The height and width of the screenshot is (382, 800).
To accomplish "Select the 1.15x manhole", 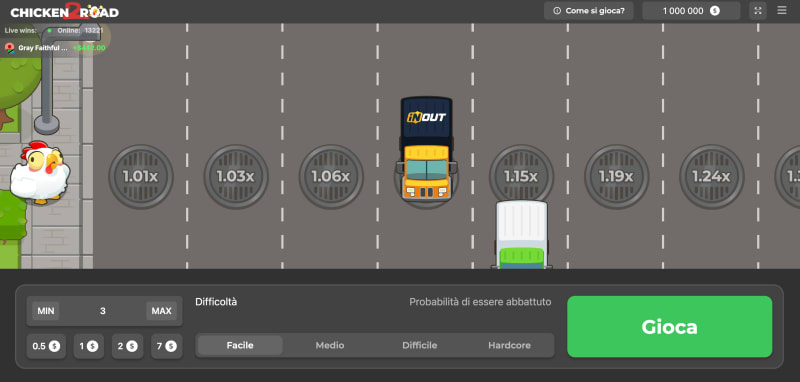I will tap(521, 173).
